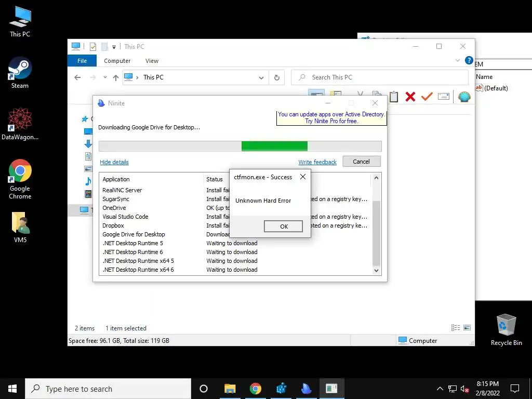The width and height of the screenshot is (532, 399).
Task: Click the Type here to search box
Action: (108, 389)
